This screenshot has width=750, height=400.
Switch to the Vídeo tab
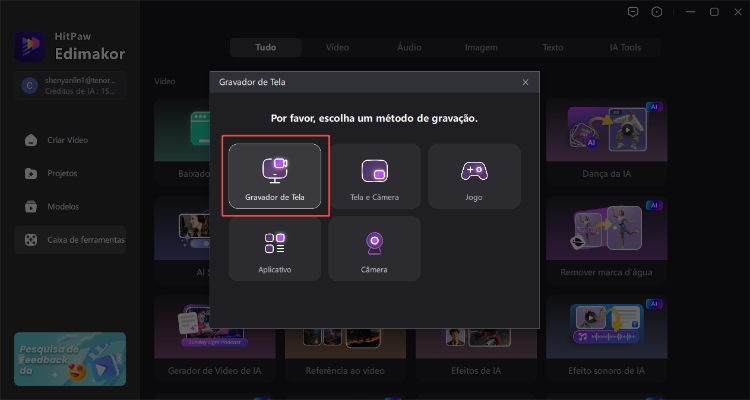(337, 47)
